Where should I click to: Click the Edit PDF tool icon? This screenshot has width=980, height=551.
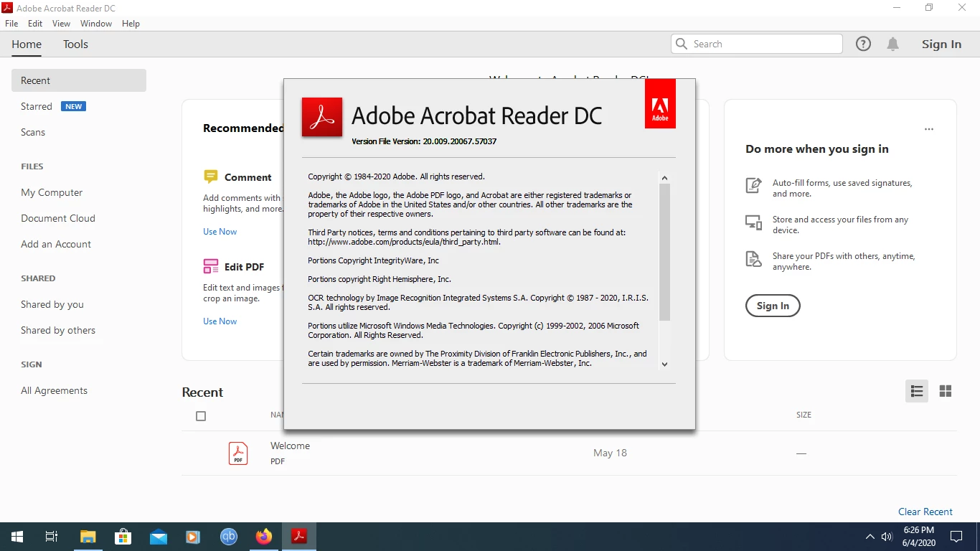pos(211,266)
